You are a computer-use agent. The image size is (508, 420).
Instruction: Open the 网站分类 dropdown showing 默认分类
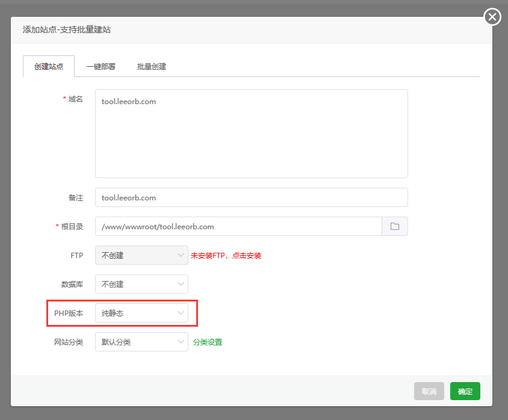pyautogui.click(x=141, y=342)
